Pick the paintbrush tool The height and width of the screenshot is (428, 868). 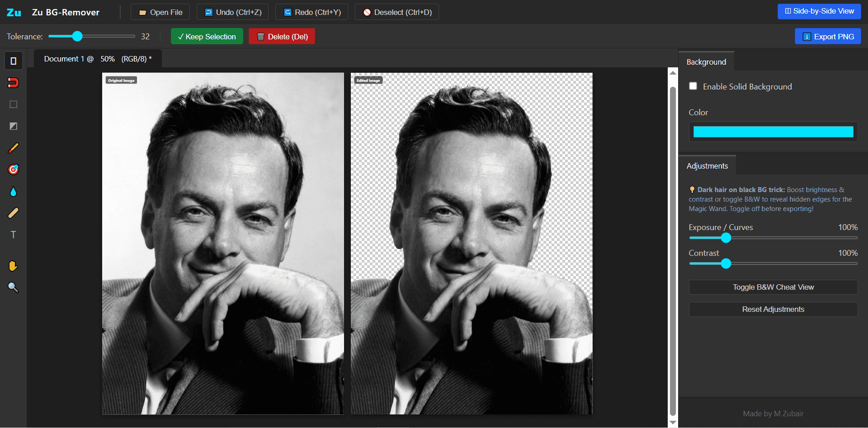click(x=14, y=148)
